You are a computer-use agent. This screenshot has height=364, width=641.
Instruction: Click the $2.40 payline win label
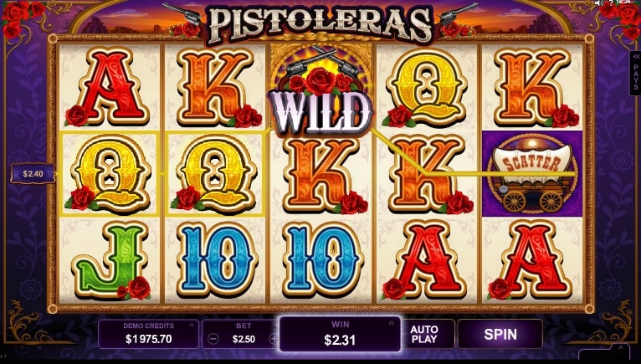coord(33,174)
